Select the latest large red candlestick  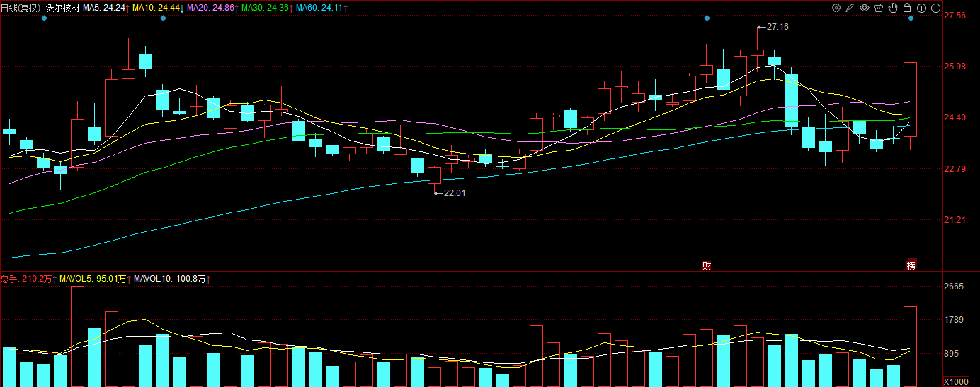[x=911, y=99]
